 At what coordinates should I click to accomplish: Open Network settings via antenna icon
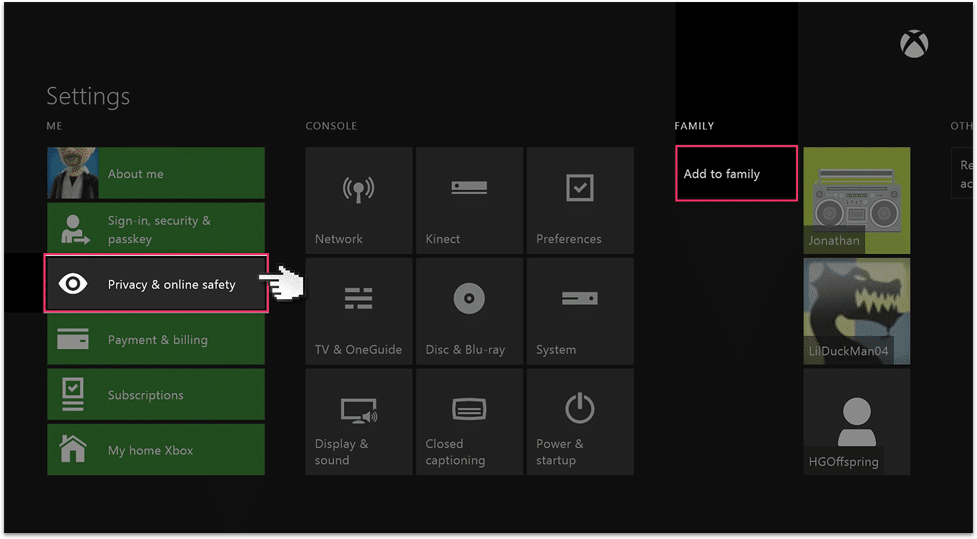[x=358, y=189]
